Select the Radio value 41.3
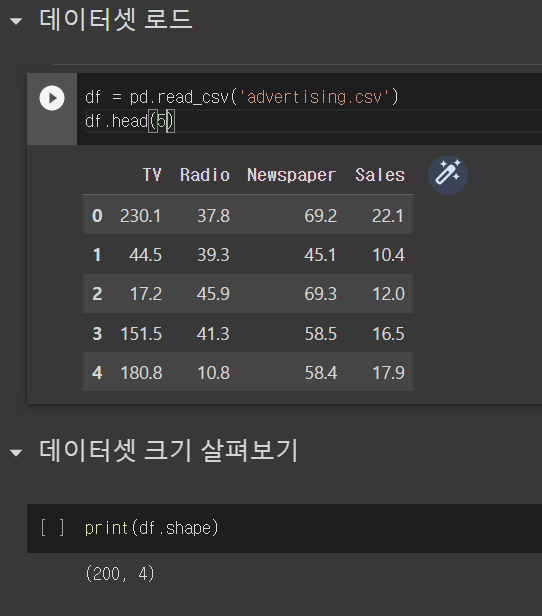The image size is (542, 616). click(x=213, y=334)
